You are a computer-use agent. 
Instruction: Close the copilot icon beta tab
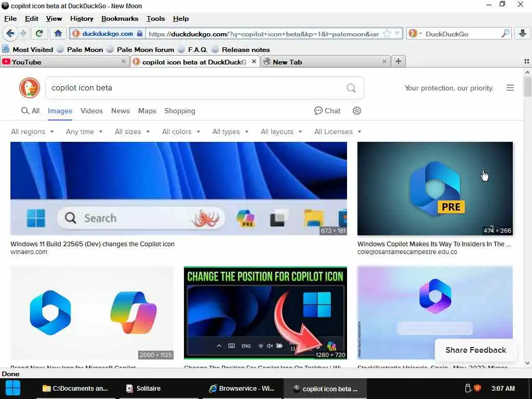[x=254, y=61]
